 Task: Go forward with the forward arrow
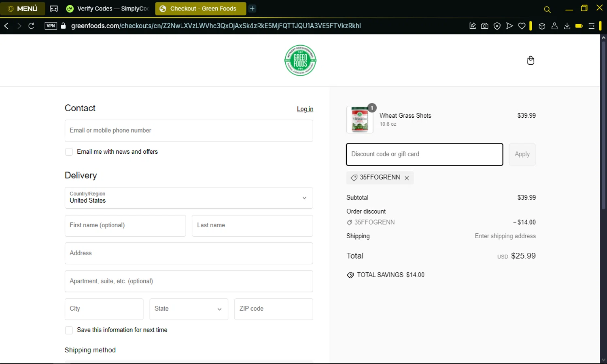click(x=19, y=26)
